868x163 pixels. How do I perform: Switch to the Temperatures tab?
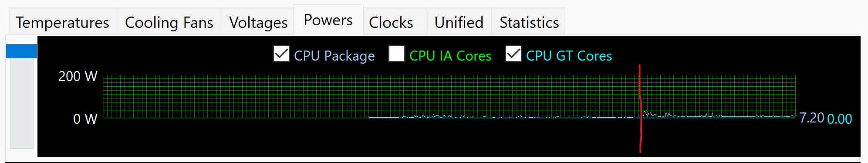(62, 22)
